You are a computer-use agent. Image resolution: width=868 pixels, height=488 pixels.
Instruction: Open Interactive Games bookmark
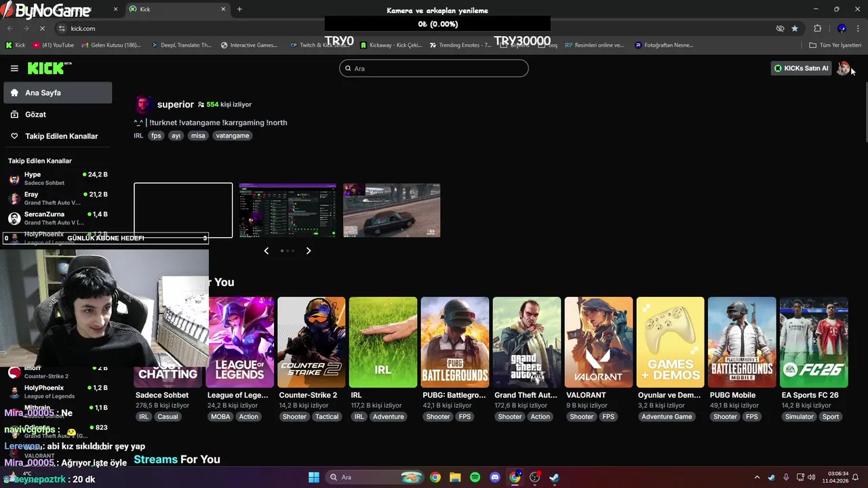click(250, 45)
